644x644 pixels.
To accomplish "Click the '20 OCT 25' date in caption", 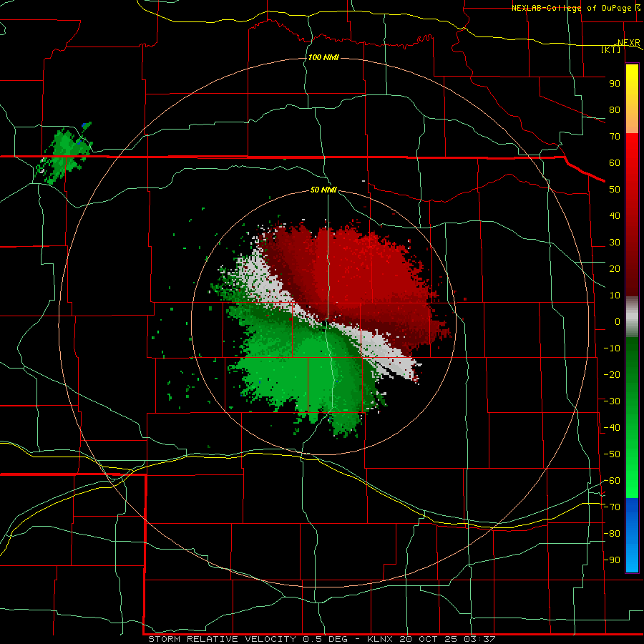I will click(x=429, y=639).
